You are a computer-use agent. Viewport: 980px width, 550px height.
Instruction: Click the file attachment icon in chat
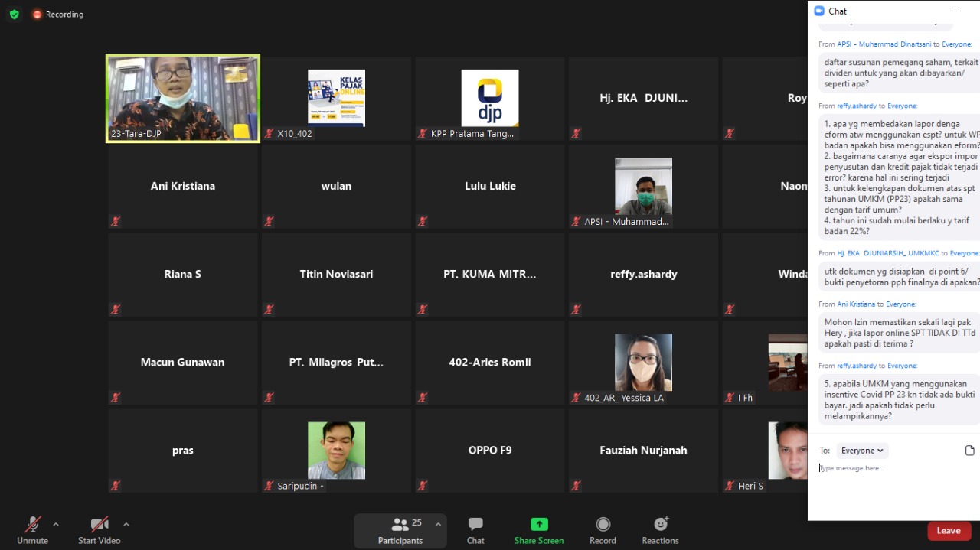coord(969,451)
